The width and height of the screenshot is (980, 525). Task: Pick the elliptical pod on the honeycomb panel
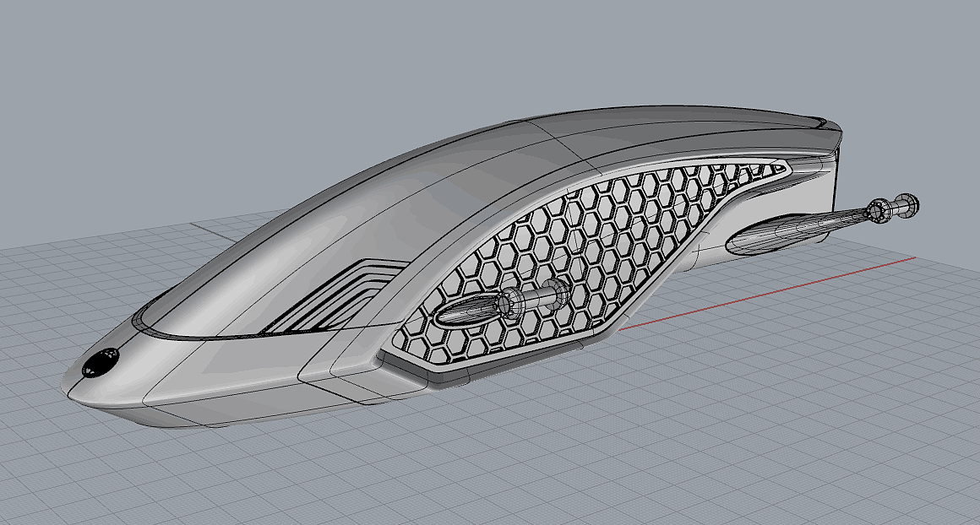[x=466, y=313]
